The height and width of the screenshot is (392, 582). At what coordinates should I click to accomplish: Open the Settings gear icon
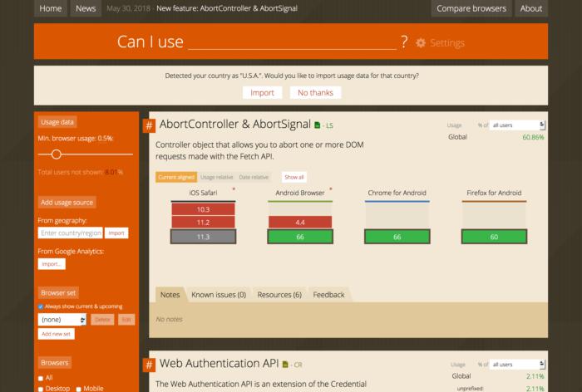pyautogui.click(x=421, y=42)
